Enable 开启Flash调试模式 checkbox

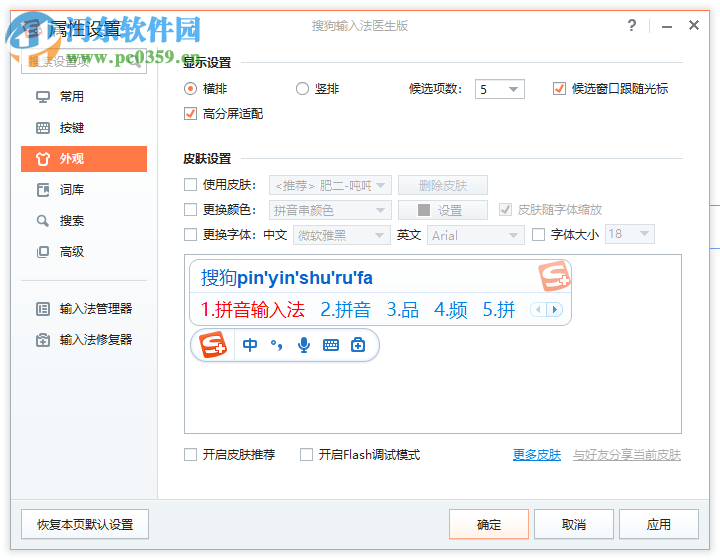tap(306, 455)
